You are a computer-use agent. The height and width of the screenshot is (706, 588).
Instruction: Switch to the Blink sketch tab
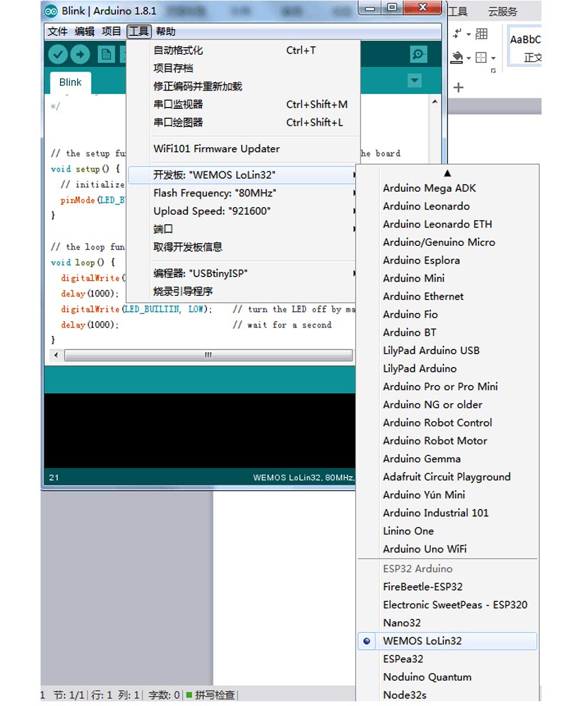click(x=70, y=82)
